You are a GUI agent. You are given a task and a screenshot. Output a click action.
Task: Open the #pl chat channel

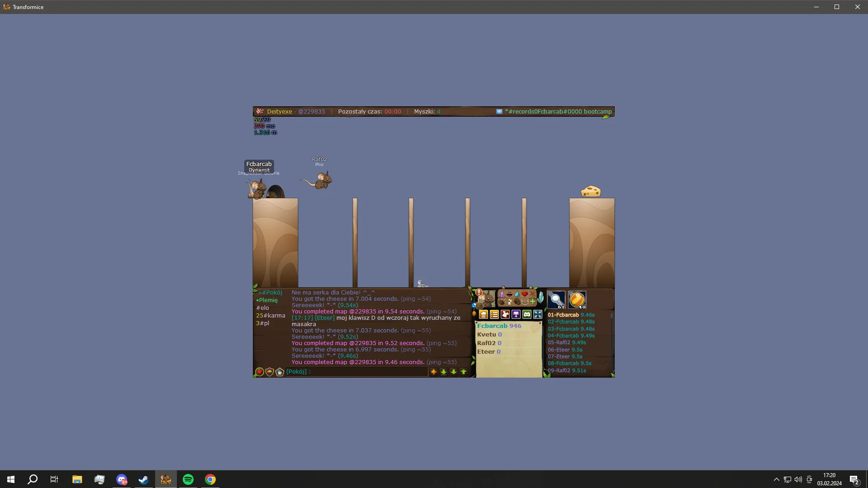tap(262, 323)
